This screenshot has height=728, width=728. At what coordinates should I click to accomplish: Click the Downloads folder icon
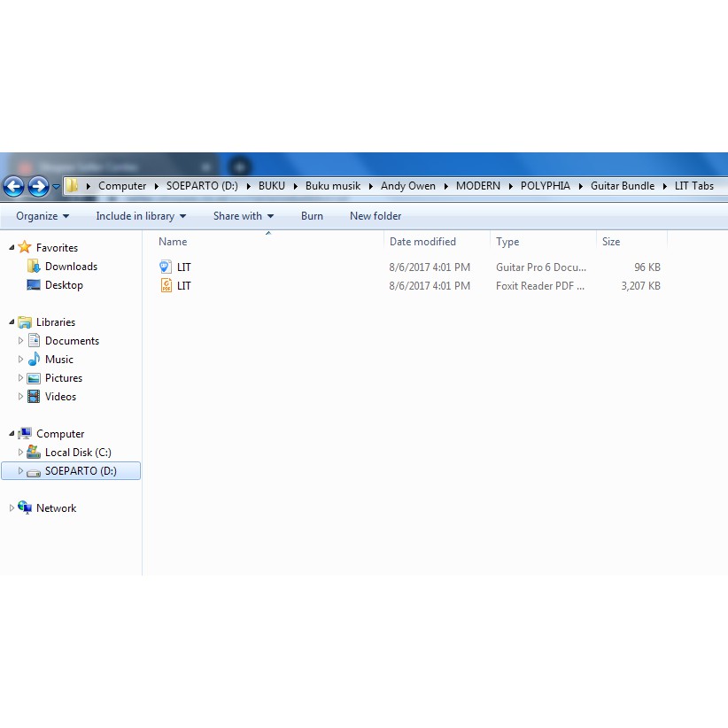coord(34,266)
